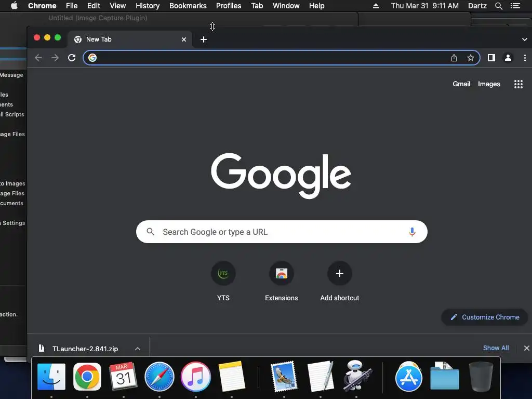532x399 pixels.
Task: Click the Google G icon in address bar
Action: pyautogui.click(x=92, y=58)
